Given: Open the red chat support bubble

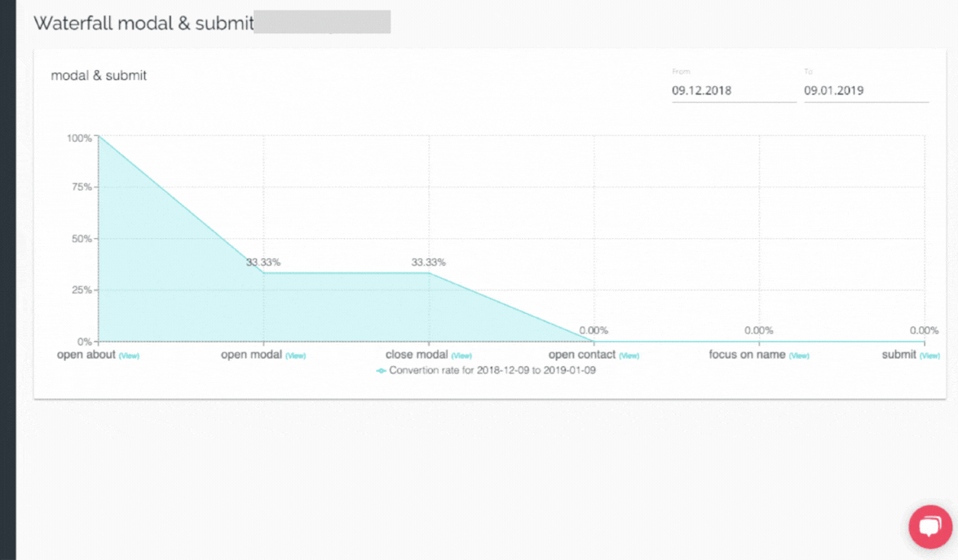Looking at the screenshot, I should pyautogui.click(x=930, y=527).
